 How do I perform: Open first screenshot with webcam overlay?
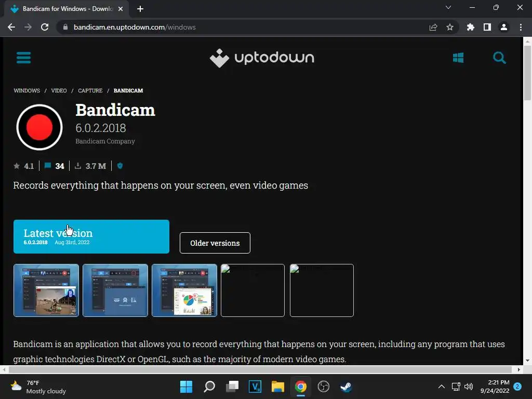(x=46, y=290)
